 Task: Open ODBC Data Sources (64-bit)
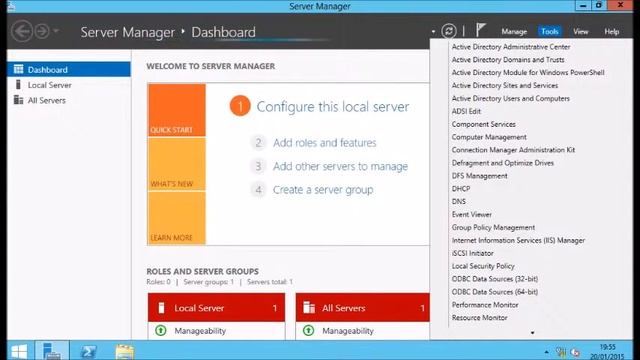click(495, 292)
